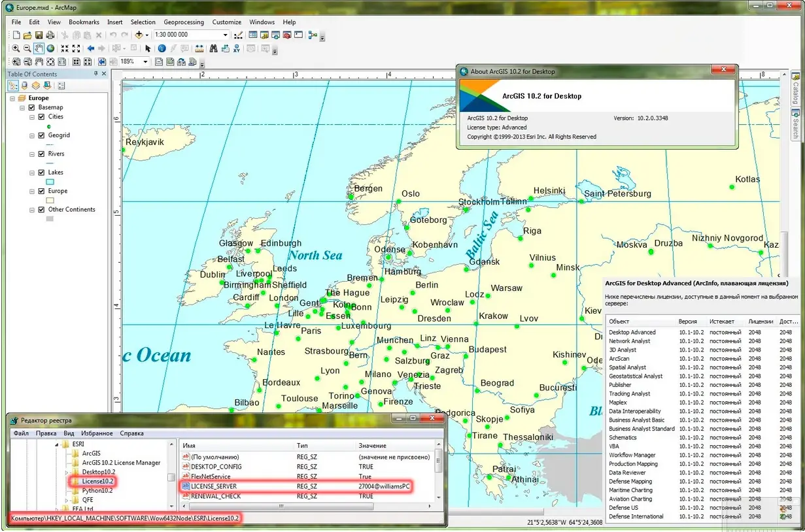The height and width of the screenshot is (532, 805).
Task: Open the layout zoom 189% dropdown
Action: (145, 61)
